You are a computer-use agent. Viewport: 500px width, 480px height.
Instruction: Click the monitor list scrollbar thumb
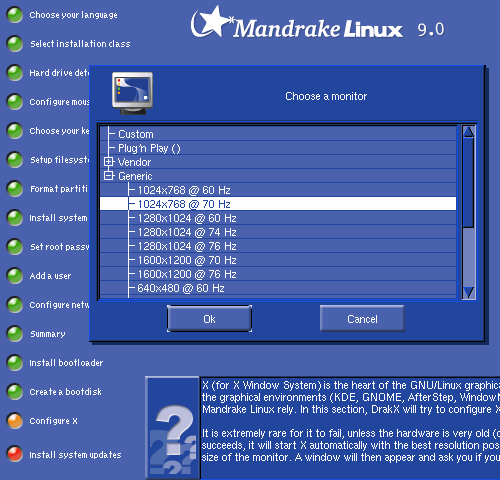[469, 183]
